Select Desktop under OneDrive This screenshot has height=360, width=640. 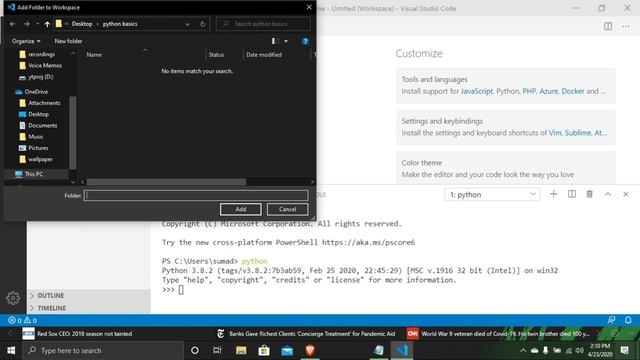pyautogui.click(x=34, y=114)
